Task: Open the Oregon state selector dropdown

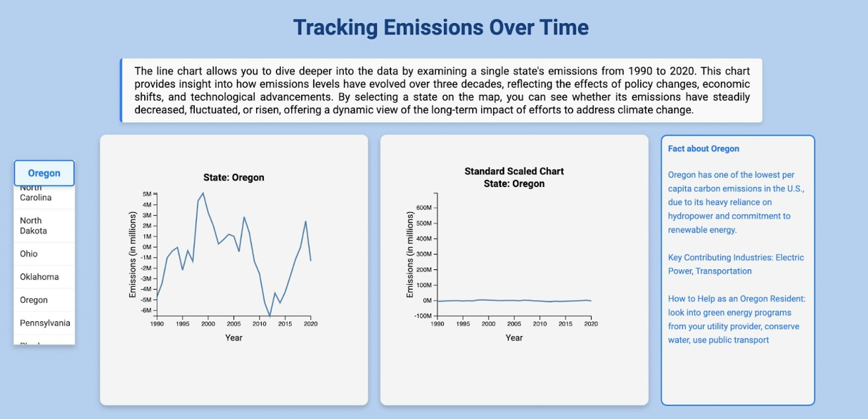Action: point(44,173)
